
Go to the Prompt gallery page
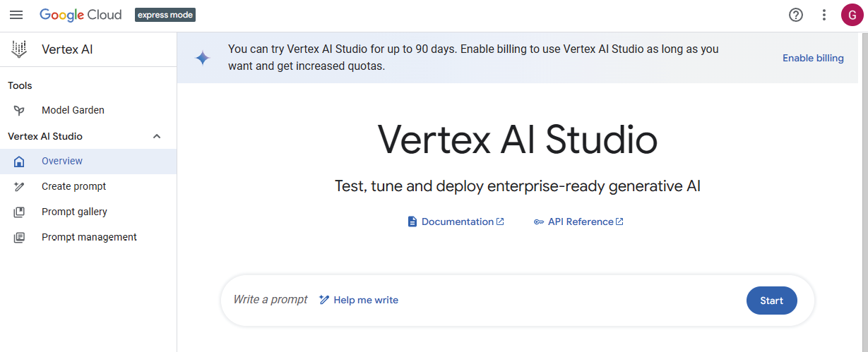[74, 212]
